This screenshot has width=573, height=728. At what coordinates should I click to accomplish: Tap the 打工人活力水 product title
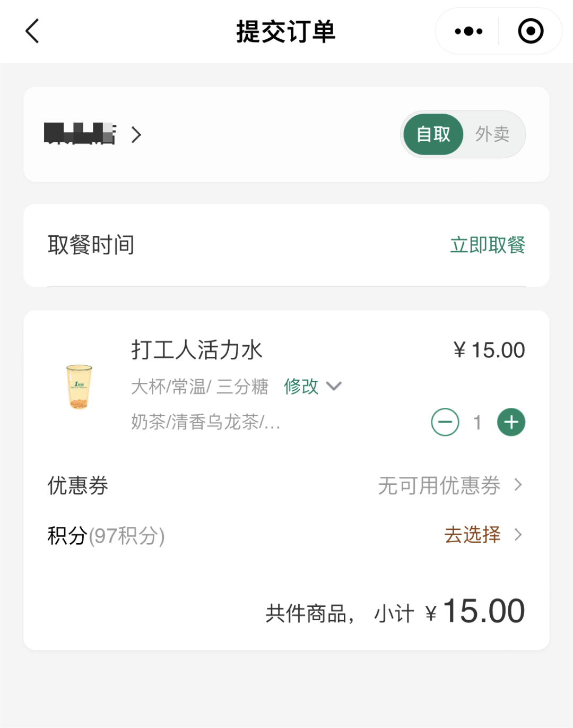coord(197,350)
